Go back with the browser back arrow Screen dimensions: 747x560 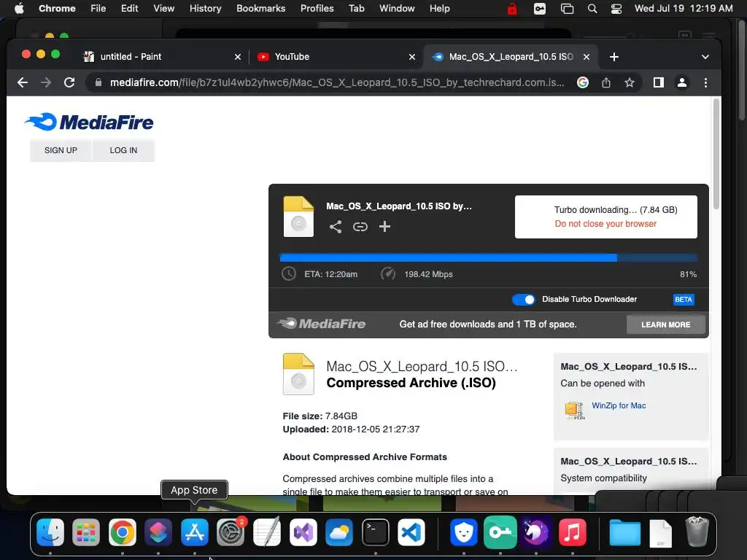(x=23, y=82)
